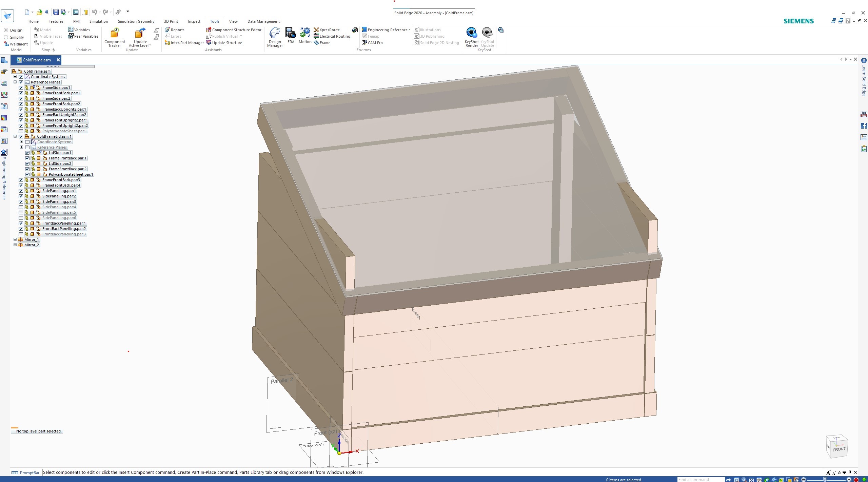Click the YouTube icon in the right sidebar
This screenshot has height=482, width=868.
tap(864, 114)
